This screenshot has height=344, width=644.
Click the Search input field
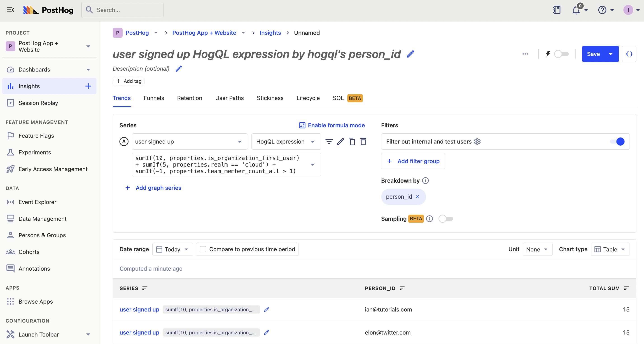(122, 10)
